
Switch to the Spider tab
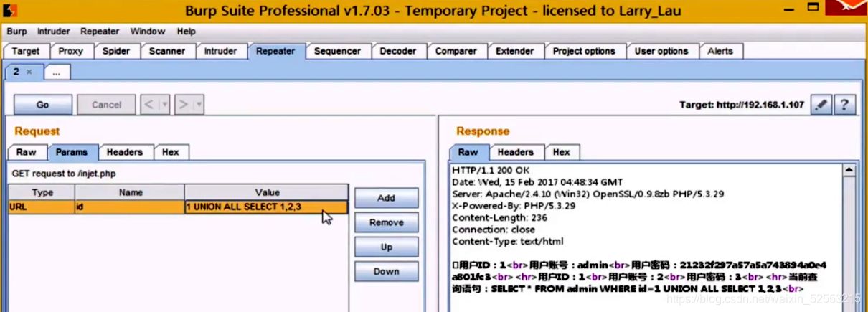pyautogui.click(x=116, y=51)
